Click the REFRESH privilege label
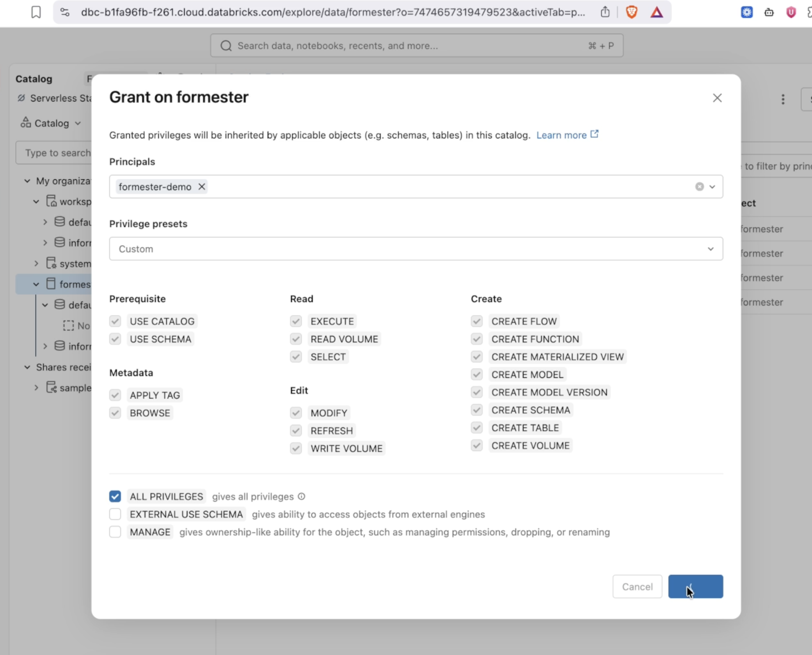The width and height of the screenshot is (812, 655). (x=332, y=431)
